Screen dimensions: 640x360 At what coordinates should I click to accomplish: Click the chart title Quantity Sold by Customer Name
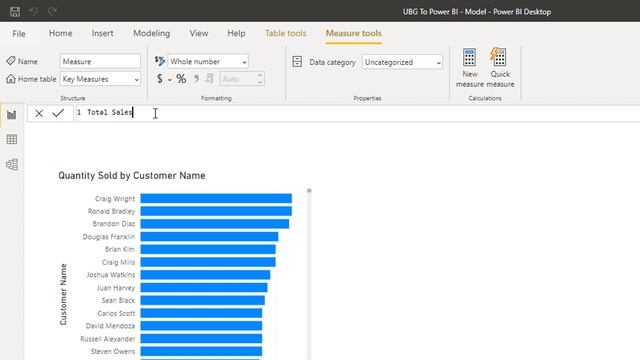click(x=131, y=176)
